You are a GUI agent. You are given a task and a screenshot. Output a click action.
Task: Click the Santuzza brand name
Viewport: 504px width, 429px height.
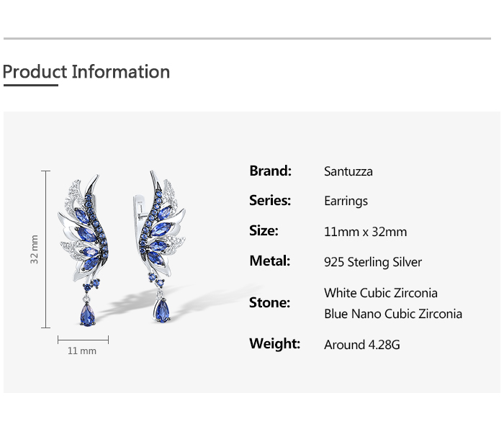(348, 171)
